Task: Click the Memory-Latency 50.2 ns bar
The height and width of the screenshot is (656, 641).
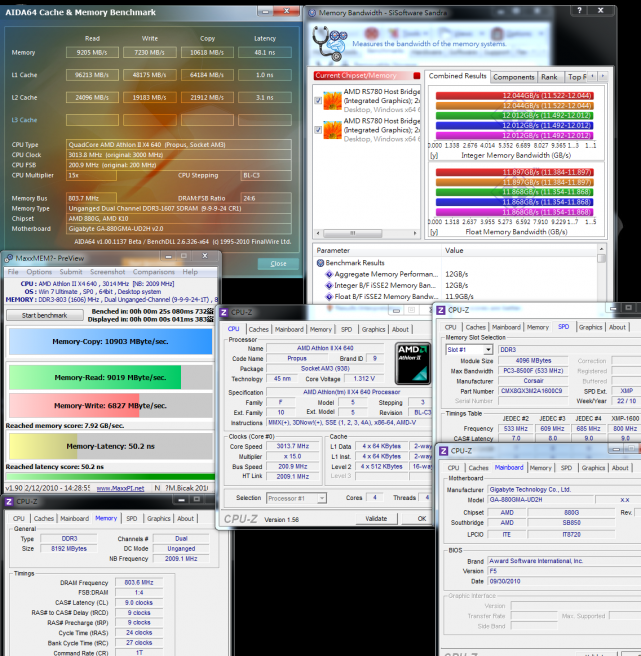Action: (x=110, y=446)
